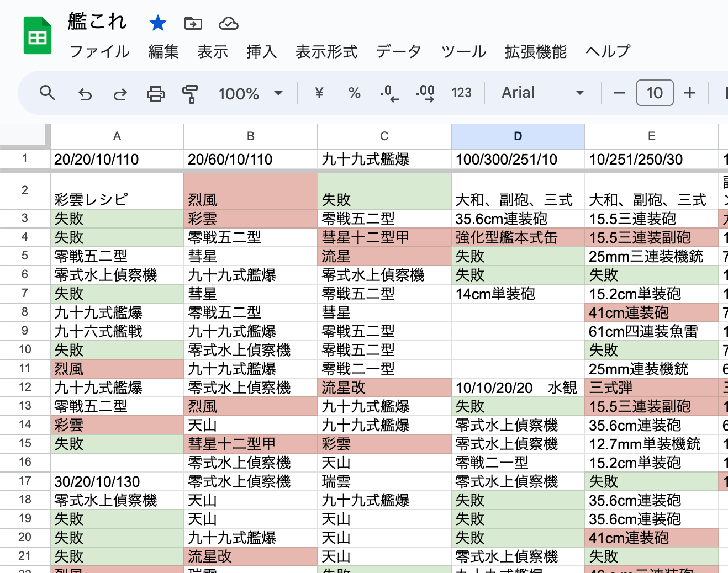The width and height of the screenshot is (728, 573).
Task: Open the 表示 menu
Action: 213,51
